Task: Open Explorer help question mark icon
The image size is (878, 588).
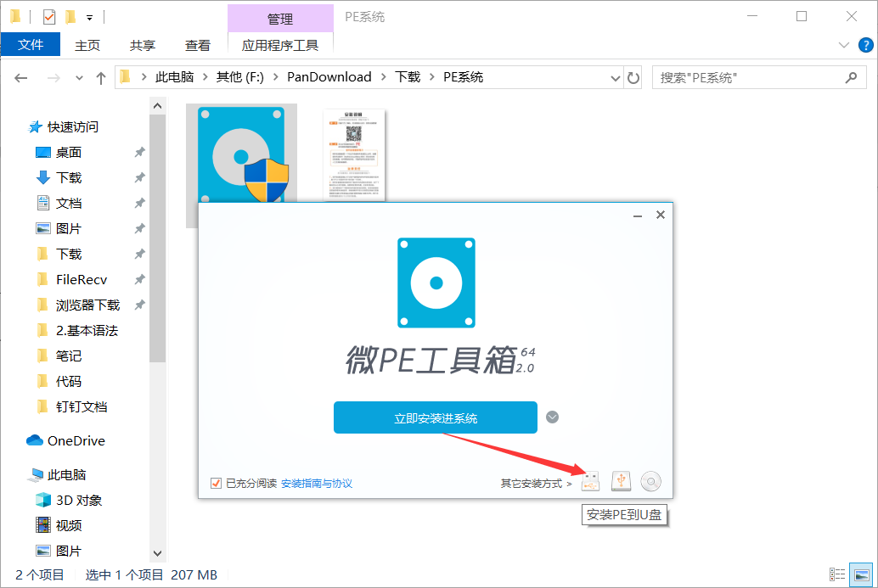Action: (x=865, y=45)
